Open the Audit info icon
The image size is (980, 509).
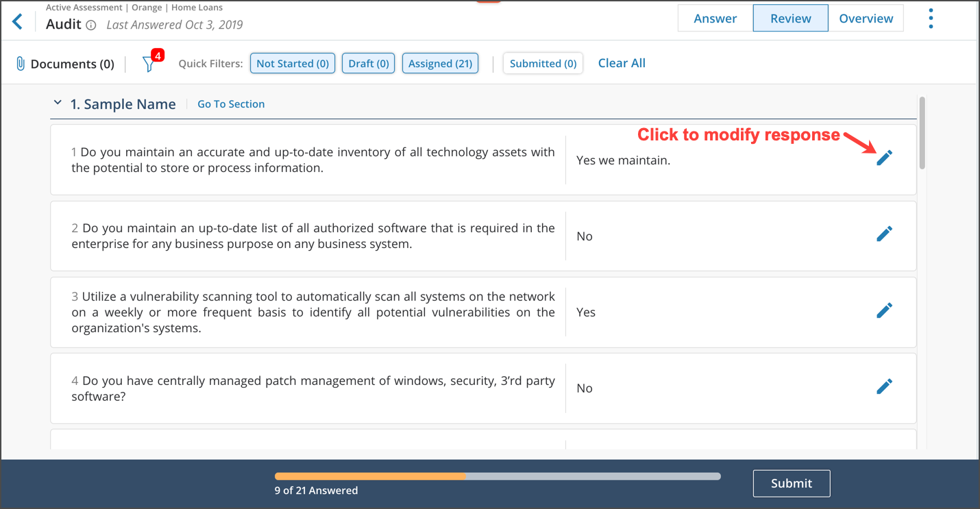tap(90, 25)
